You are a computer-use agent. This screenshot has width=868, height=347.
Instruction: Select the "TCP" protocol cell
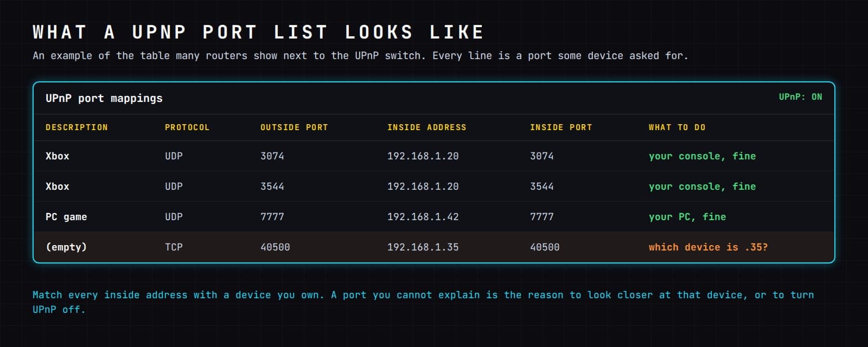pos(174,247)
